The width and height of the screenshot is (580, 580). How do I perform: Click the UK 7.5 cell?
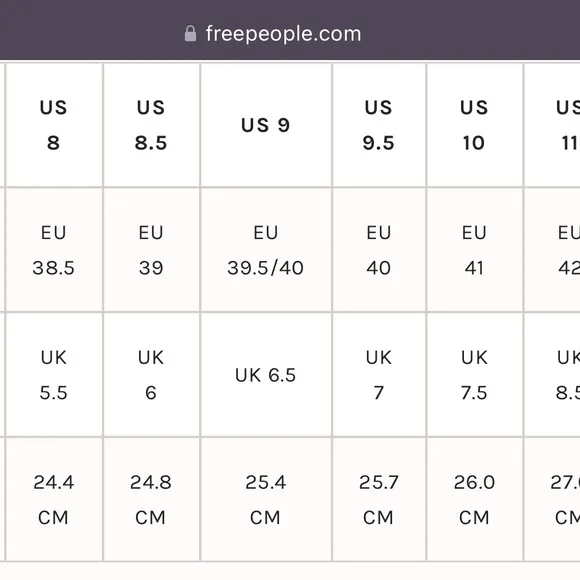pyautogui.click(x=475, y=375)
